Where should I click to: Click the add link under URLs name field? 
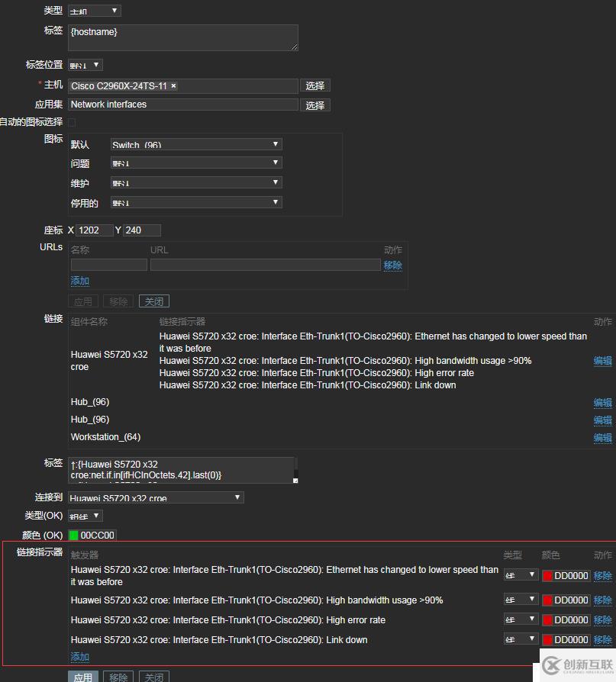point(80,281)
